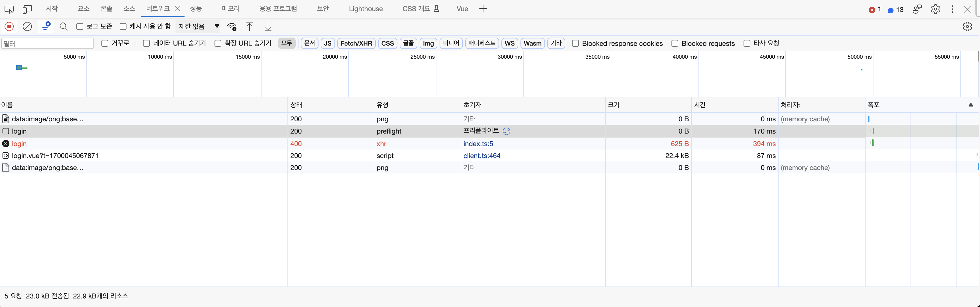Add more tools with plus icon
This screenshot has height=307, width=980.
click(x=483, y=9)
